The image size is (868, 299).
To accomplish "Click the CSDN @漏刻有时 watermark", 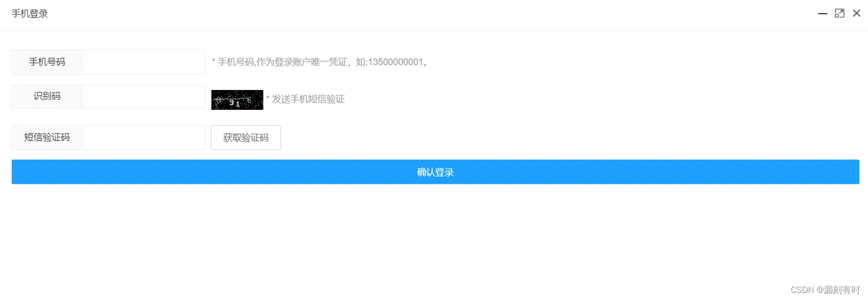I will point(826,290).
